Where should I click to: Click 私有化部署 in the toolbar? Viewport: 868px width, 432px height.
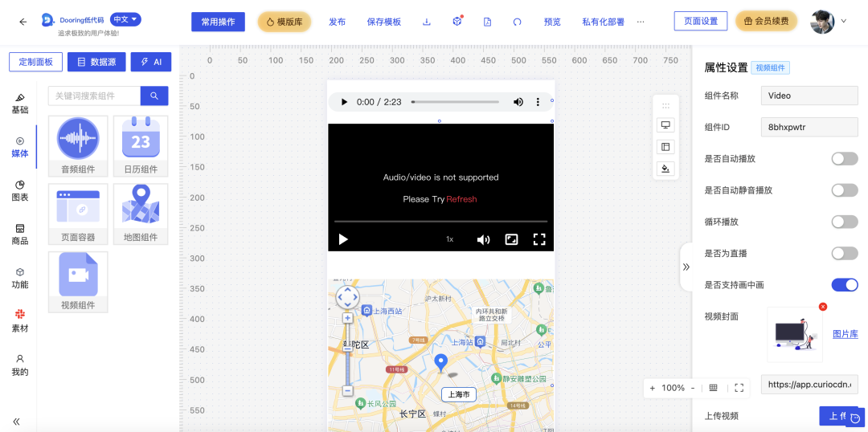(x=603, y=22)
